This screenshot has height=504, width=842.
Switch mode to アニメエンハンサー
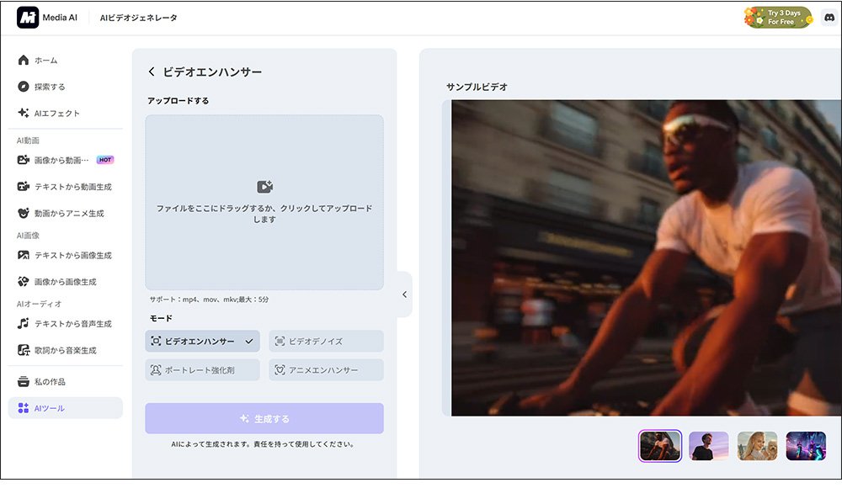pos(326,369)
